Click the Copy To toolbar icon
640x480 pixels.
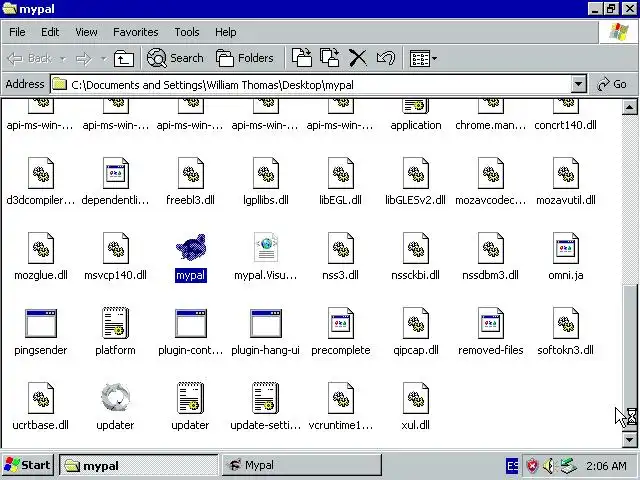point(330,58)
